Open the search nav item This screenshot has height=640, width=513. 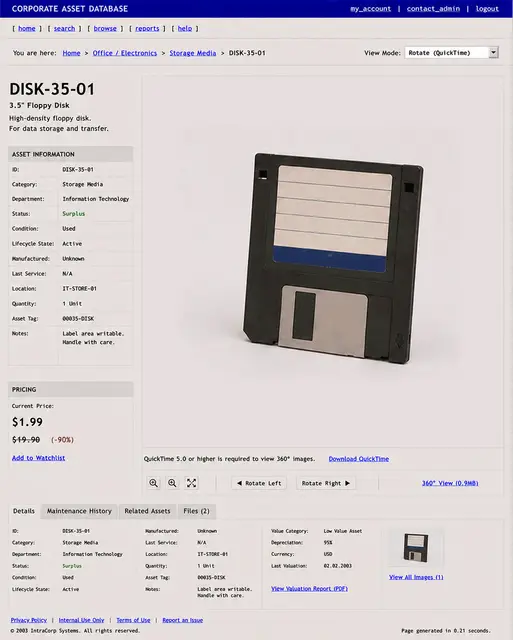click(x=64, y=28)
